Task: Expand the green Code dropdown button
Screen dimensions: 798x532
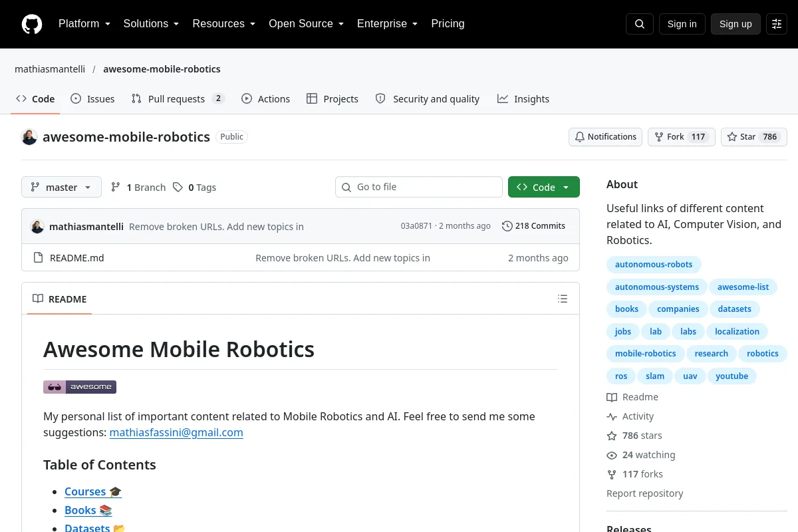Action: click(544, 187)
